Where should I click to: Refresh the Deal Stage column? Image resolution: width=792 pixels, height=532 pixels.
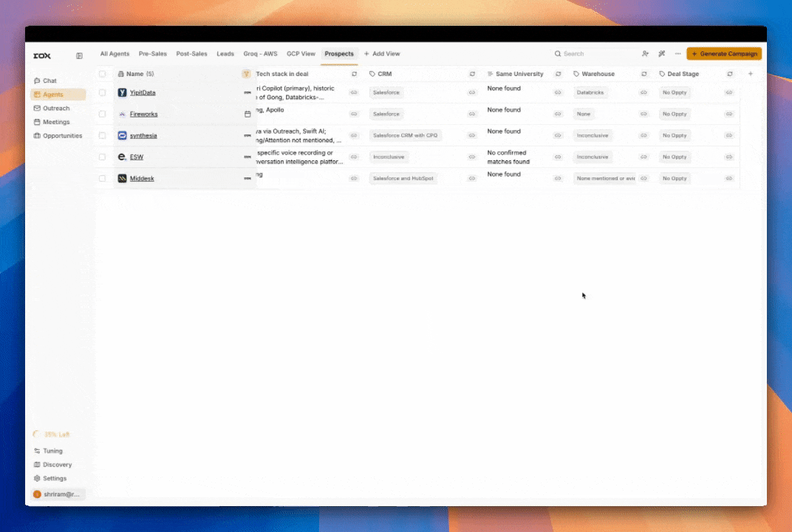point(730,74)
